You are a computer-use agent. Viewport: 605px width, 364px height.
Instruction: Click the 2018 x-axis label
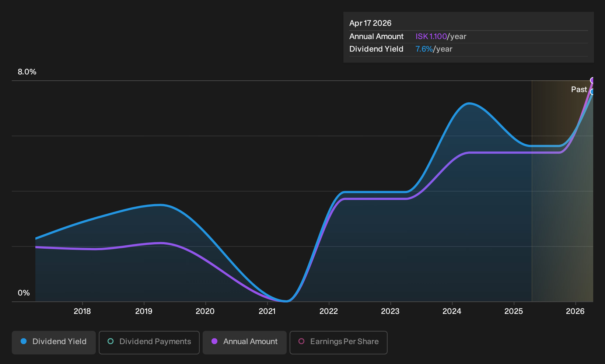point(82,311)
